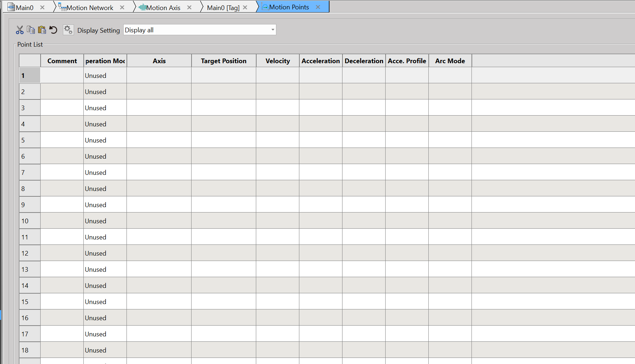Screen dimensions: 635x364
Task: Switch to the Main0 [Tag] tab
Action: point(223,8)
